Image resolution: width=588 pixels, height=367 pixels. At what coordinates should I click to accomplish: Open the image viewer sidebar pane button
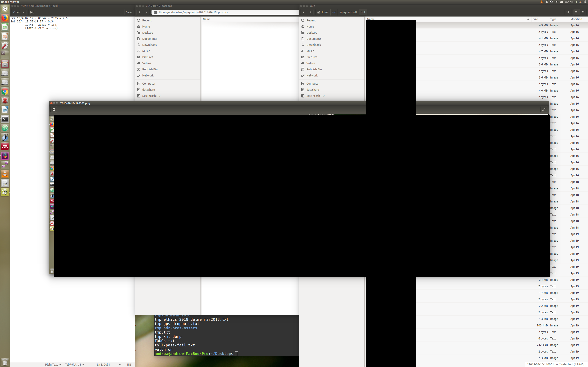click(54, 109)
